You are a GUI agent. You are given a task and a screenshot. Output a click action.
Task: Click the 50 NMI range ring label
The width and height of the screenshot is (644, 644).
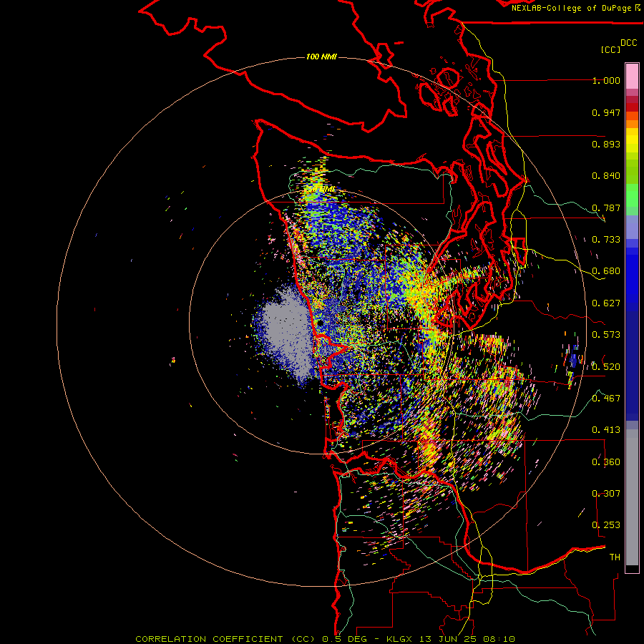coord(321,190)
